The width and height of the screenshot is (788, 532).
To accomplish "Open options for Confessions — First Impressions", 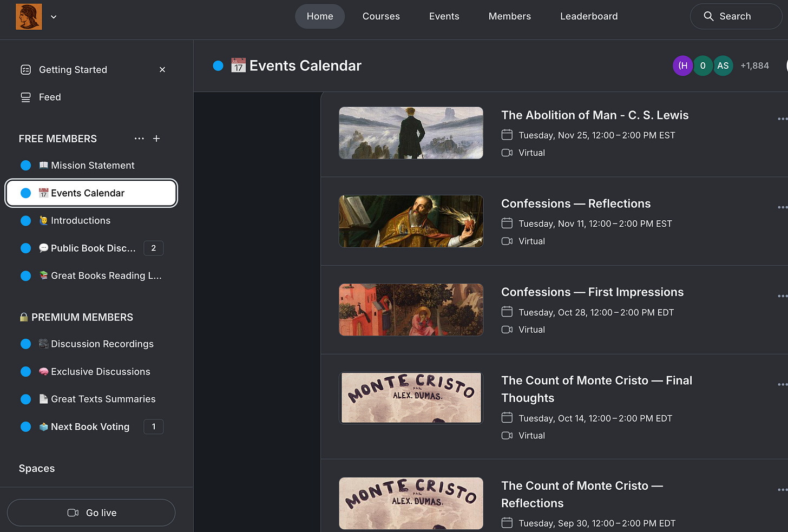I will click(x=783, y=296).
